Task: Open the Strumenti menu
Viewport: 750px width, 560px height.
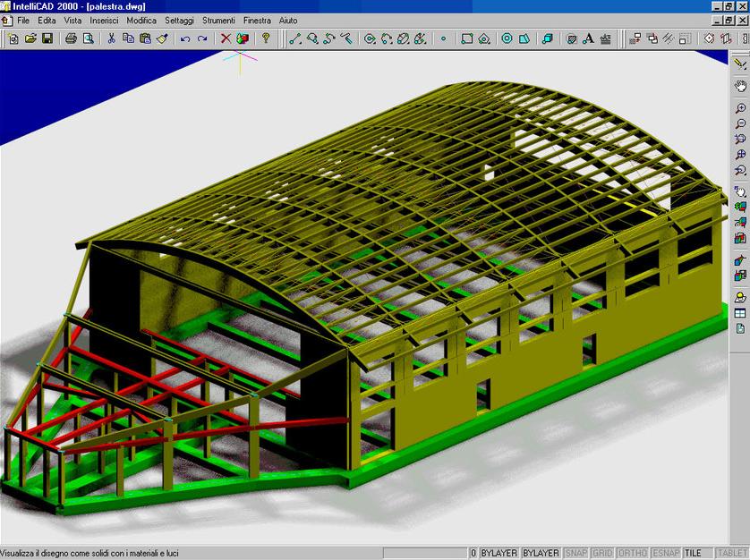Action: pyautogui.click(x=218, y=20)
